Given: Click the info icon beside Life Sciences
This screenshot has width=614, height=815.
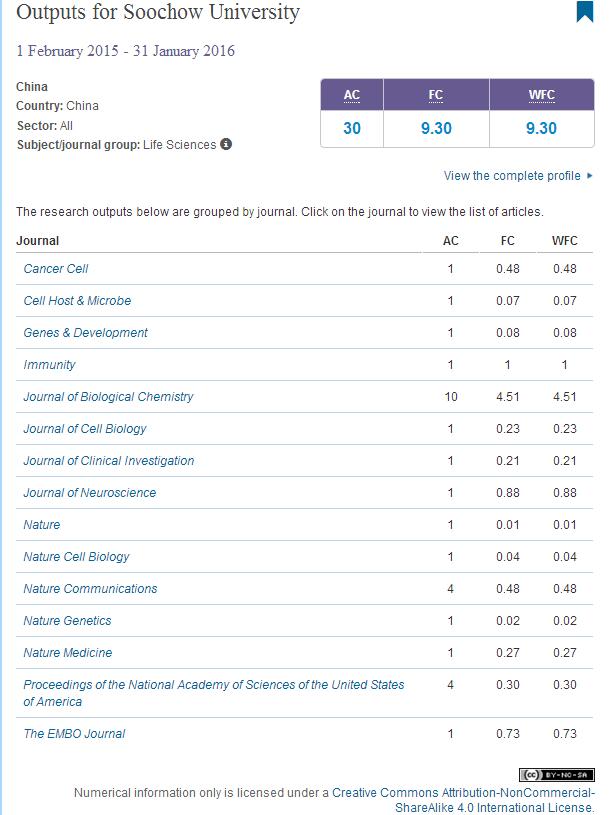Looking at the screenshot, I should (x=226, y=145).
